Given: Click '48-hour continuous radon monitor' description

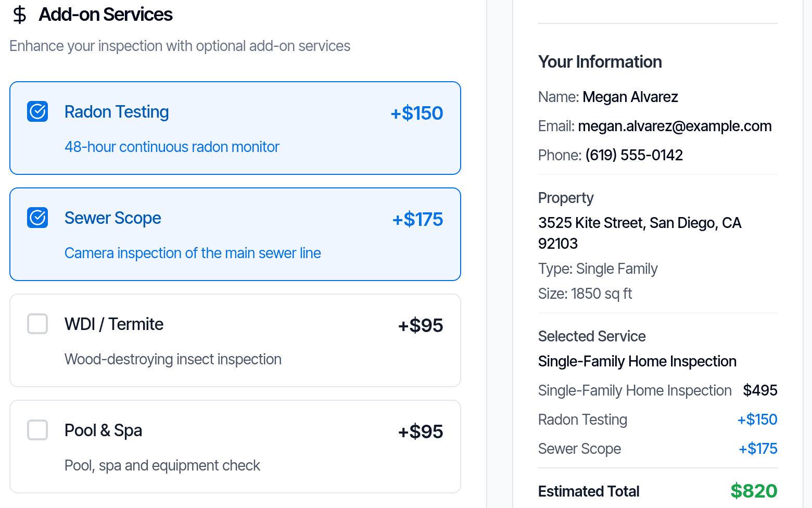Looking at the screenshot, I should (x=172, y=147).
